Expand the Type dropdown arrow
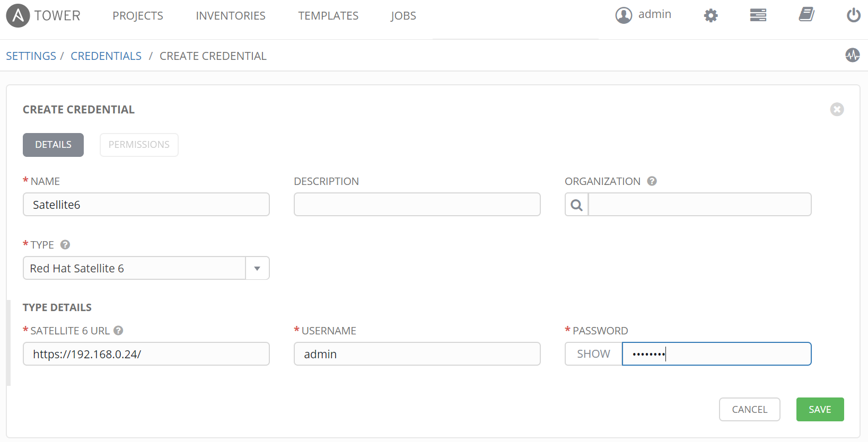The height and width of the screenshot is (442, 868). click(x=257, y=268)
